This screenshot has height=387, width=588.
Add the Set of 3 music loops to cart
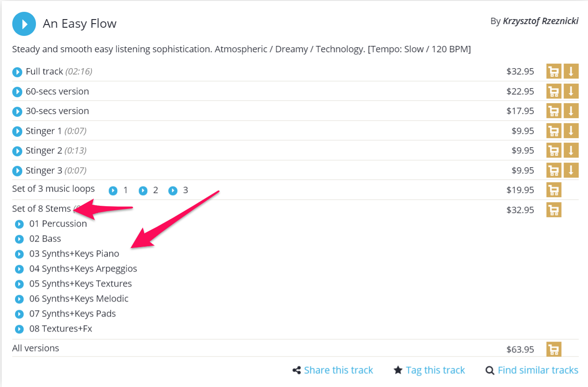tap(553, 190)
